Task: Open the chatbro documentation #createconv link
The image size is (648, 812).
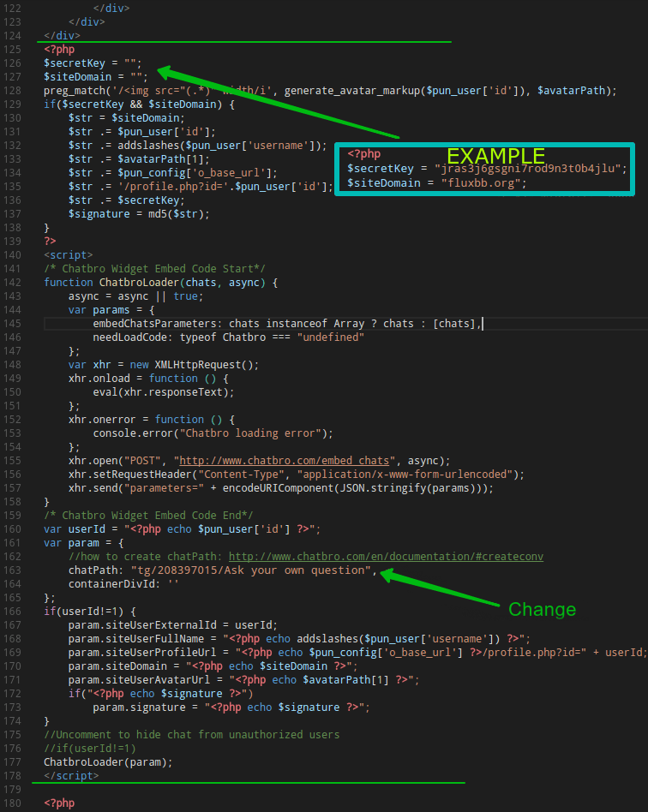Action: 386,556
